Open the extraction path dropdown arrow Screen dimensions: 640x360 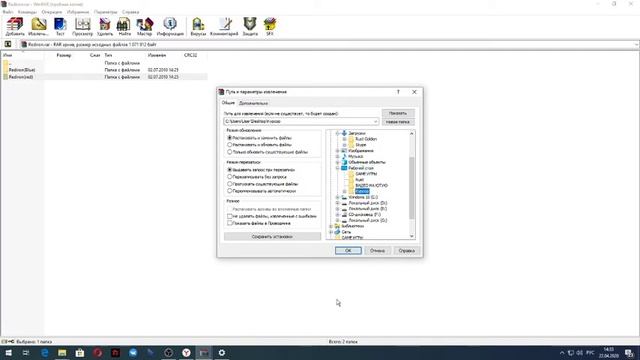click(x=376, y=122)
